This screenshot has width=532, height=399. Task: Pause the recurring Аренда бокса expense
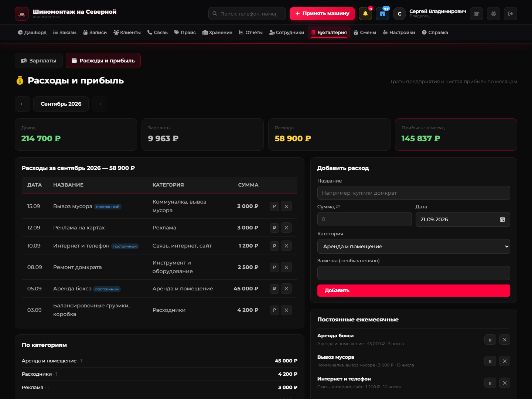point(490,340)
